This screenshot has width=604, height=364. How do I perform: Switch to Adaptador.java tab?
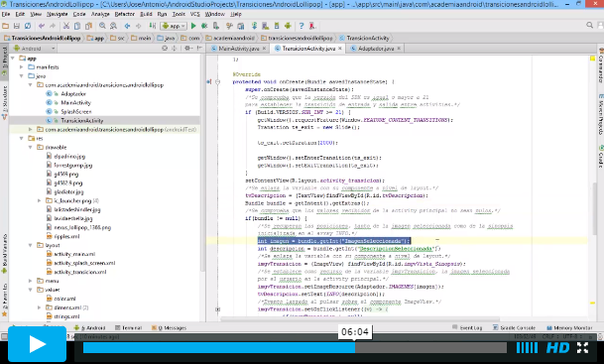376,49
